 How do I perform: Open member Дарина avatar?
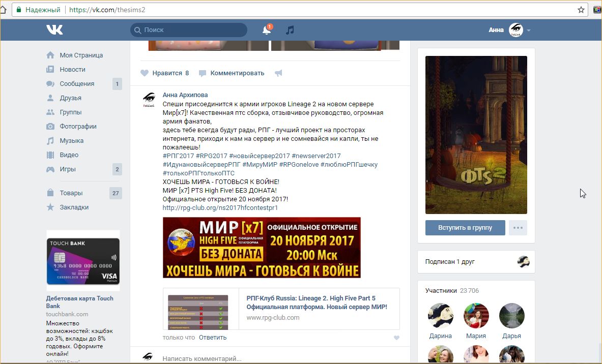[440, 316]
